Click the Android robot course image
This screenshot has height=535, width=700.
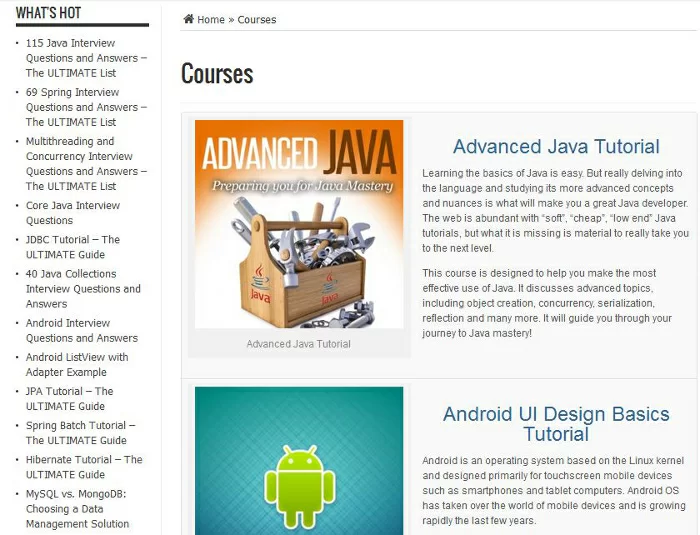point(299,461)
